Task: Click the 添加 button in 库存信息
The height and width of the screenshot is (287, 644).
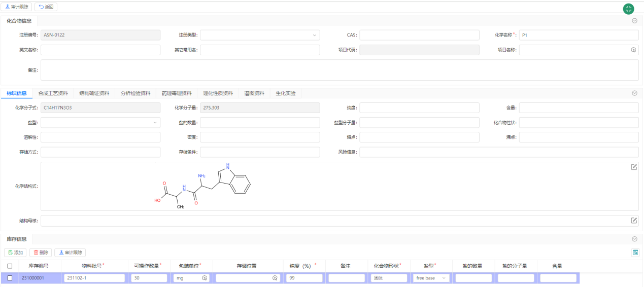Action: tap(15, 253)
